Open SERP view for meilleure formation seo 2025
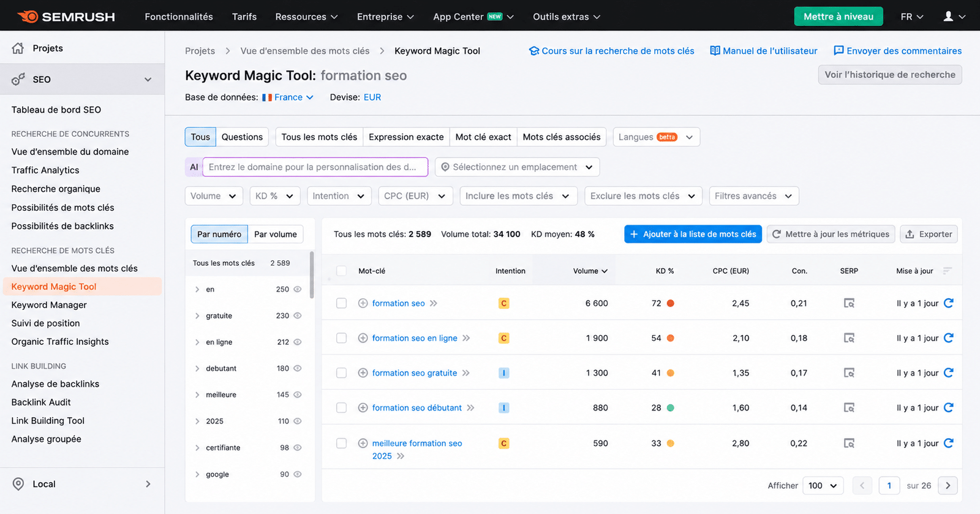This screenshot has width=980, height=514. (849, 444)
